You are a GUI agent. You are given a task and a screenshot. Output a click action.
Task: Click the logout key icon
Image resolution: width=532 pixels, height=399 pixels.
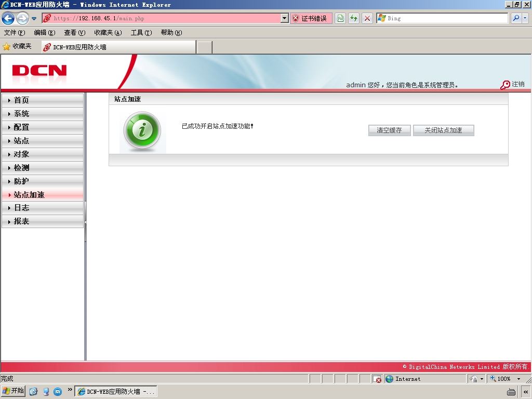(x=505, y=85)
